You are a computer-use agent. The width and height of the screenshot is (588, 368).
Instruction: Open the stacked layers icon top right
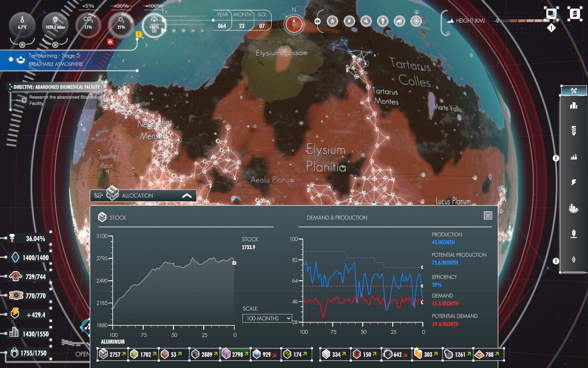click(x=575, y=14)
